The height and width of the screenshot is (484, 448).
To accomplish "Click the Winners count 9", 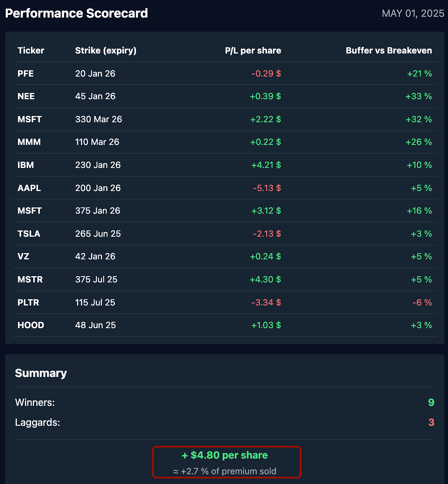I will [x=431, y=402].
